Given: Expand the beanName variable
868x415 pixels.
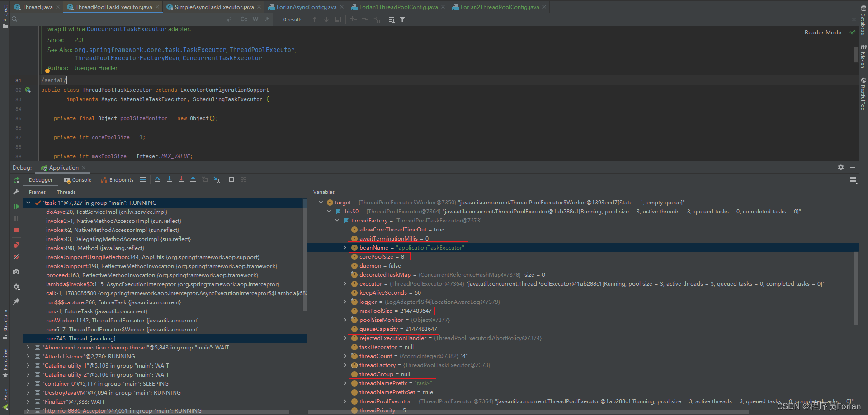Looking at the screenshot, I should [x=345, y=248].
